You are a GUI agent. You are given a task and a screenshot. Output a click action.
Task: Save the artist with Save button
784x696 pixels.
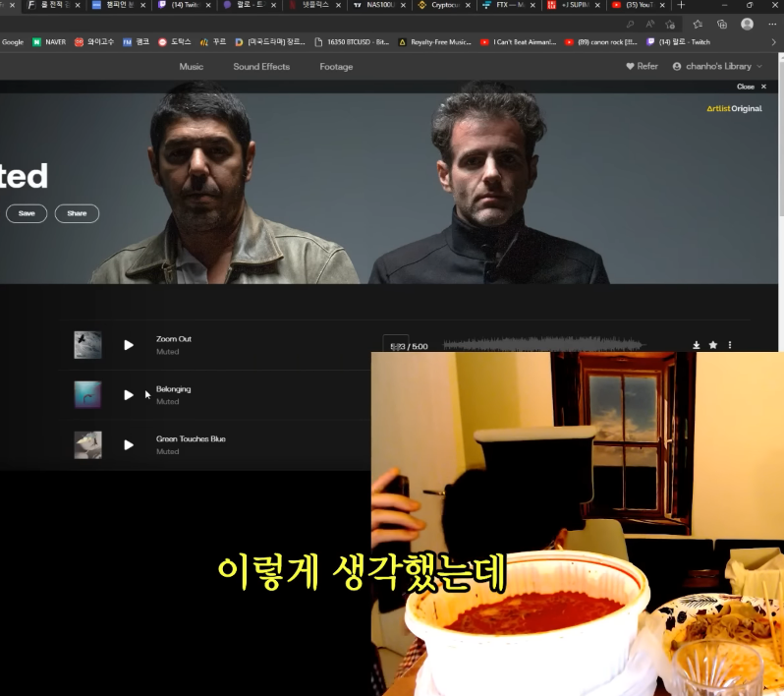click(x=27, y=213)
